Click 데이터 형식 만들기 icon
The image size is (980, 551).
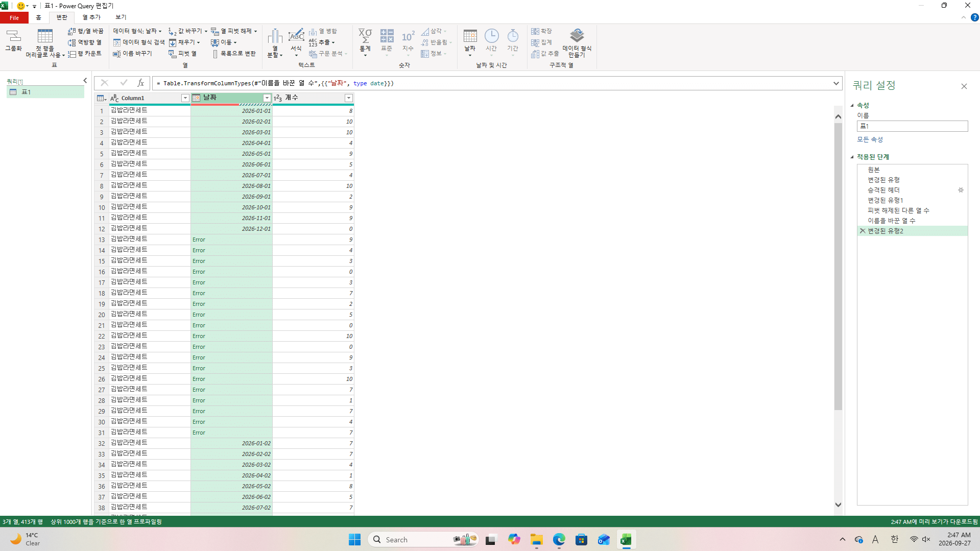click(x=577, y=36)
